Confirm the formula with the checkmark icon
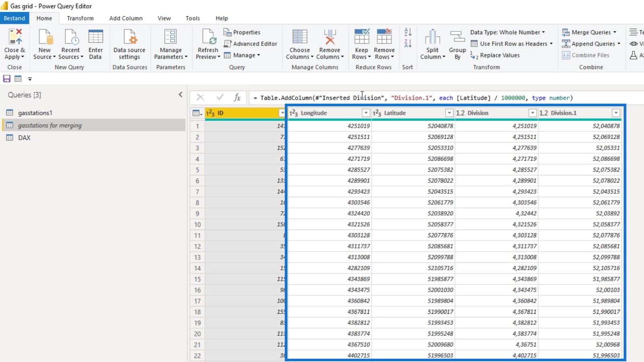 click(x=220, y=97)
